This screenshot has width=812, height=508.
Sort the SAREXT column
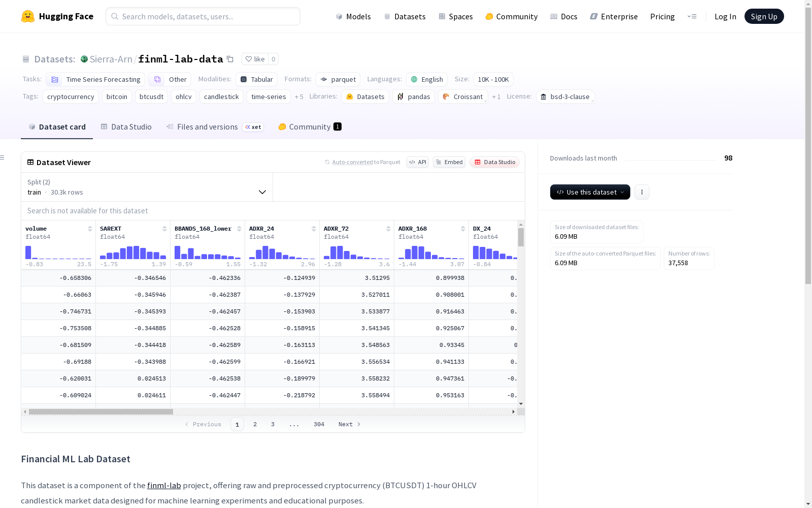164,229
